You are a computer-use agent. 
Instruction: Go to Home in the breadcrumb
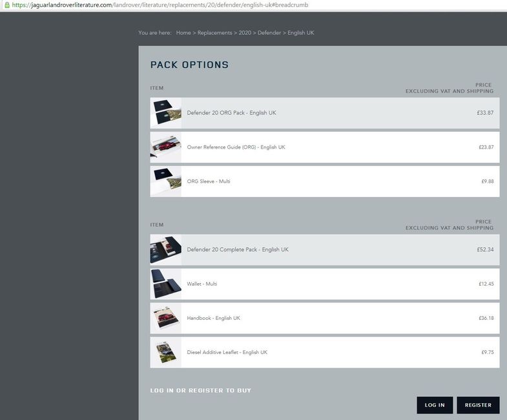183,33
